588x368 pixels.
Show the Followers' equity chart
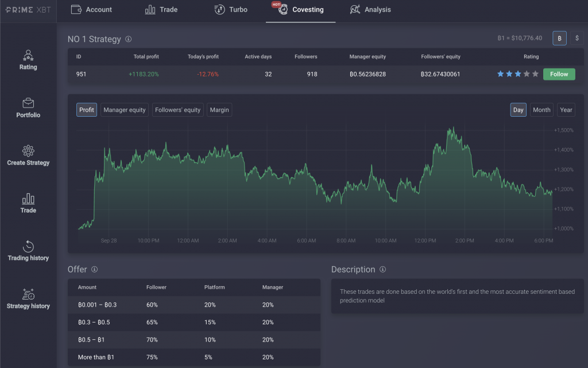[x=177, y=109]
